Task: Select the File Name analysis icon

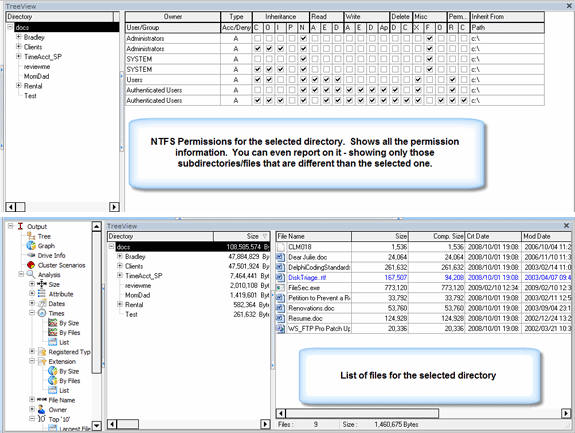Action: tap(42, 400)
